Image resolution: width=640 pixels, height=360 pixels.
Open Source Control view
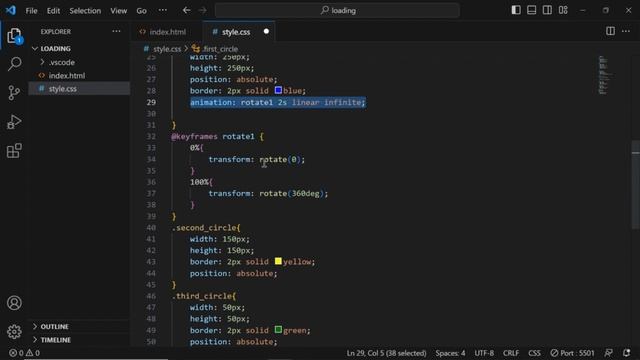point(14,93)
